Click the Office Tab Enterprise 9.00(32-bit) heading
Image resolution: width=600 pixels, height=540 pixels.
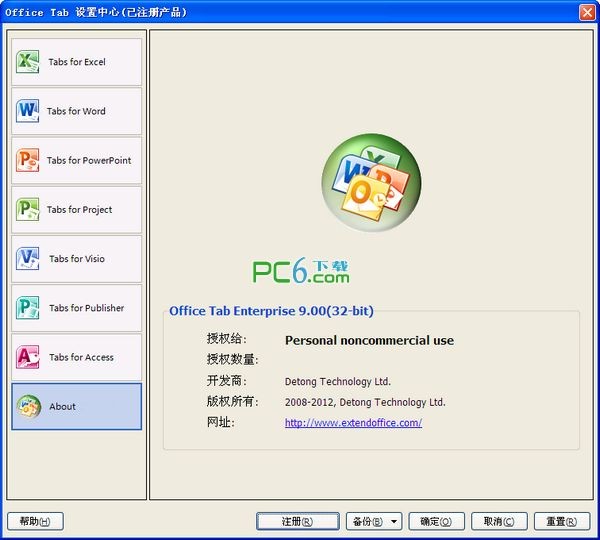point(271,311)
